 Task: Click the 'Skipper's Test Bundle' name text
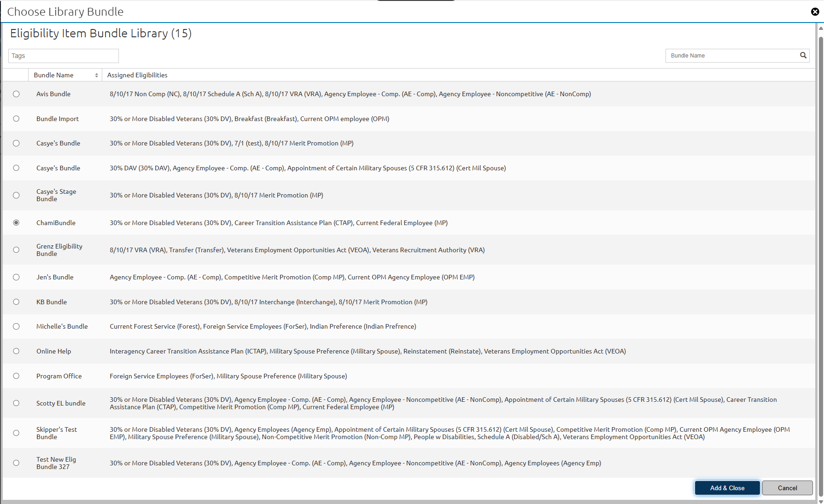click(x=57, y=433)
